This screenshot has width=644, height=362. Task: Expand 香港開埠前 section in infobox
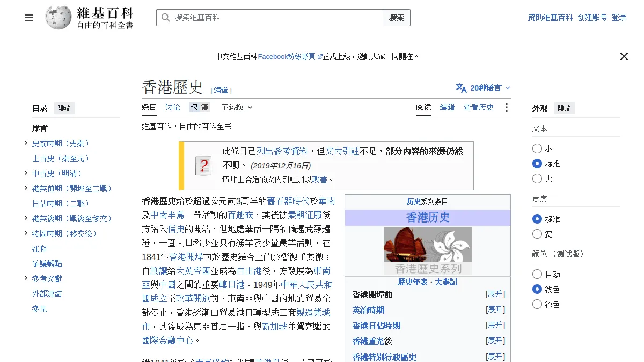[x=495, y=294]
